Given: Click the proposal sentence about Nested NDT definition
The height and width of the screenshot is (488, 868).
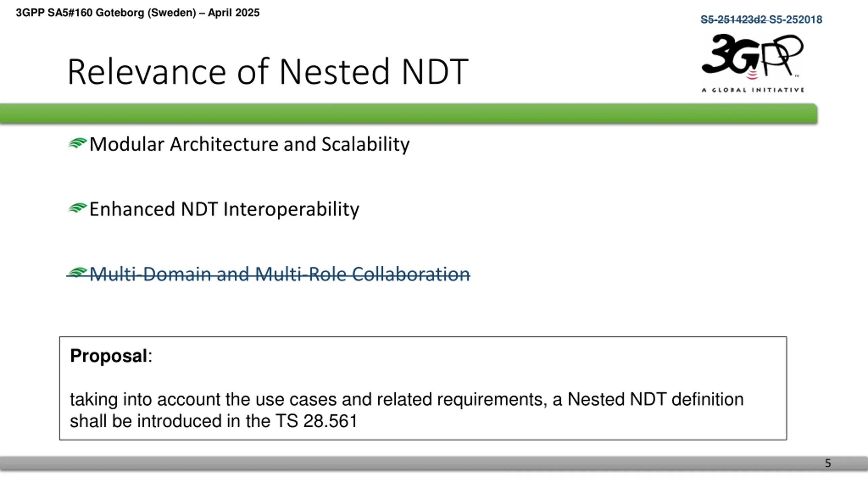Looking at the screenshot, I should (407, 410).
